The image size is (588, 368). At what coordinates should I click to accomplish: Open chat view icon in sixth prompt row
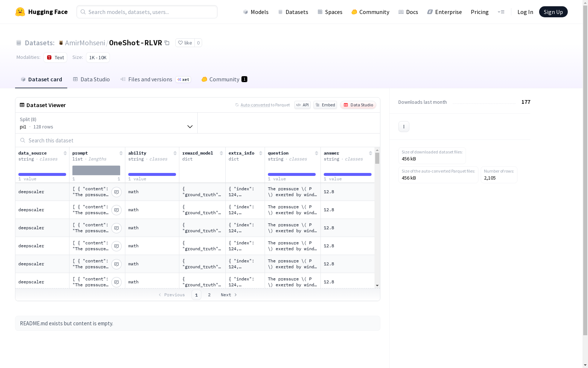click(116, 282)
